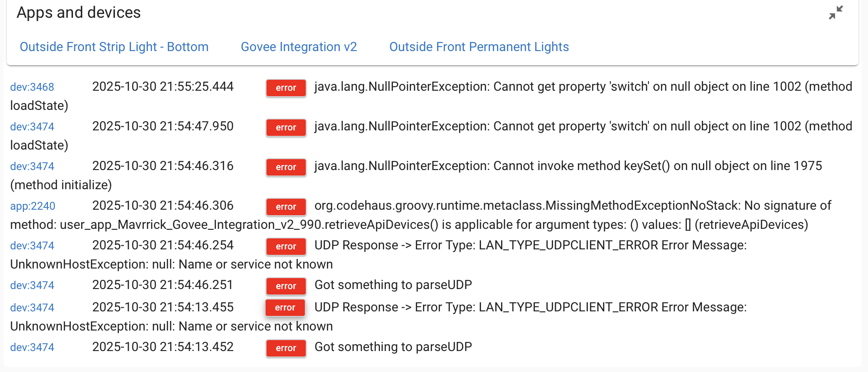Collapse the Apps and devices panel
868x372 pixels.
point(836,13)
